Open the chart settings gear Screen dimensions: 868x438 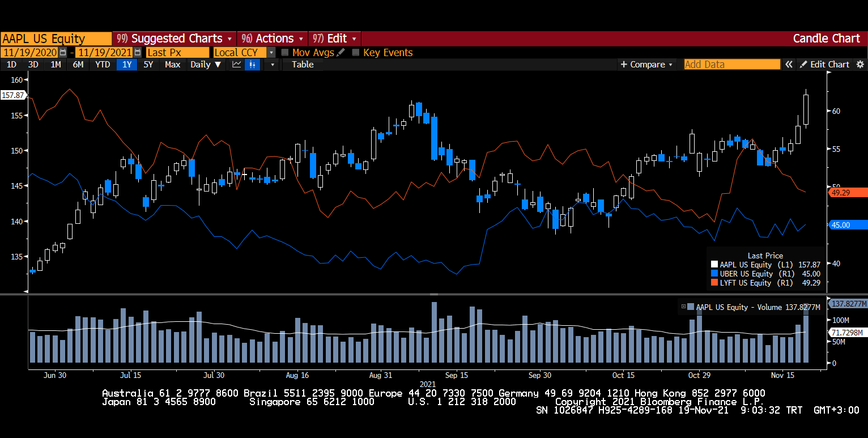click(860, 65)
